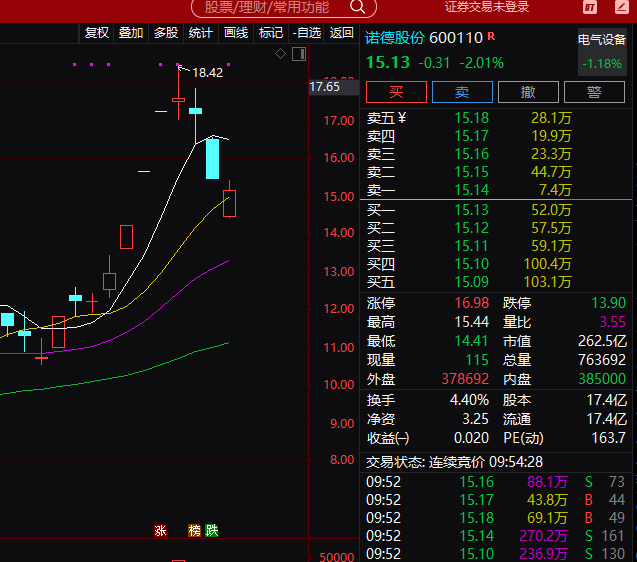Click the red R margin marker
This screenshot has width=637, height=562.
click(491, 36)
